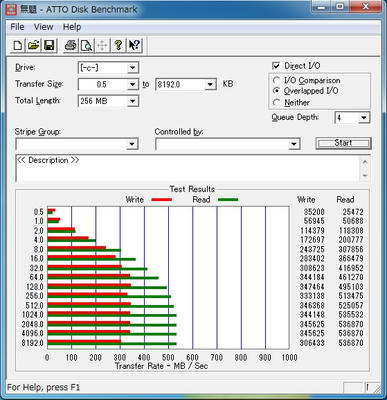The image size is (387, 400).
Task: Expand the Transfer Size start dropdown 0.5
Action: (132, 84)
